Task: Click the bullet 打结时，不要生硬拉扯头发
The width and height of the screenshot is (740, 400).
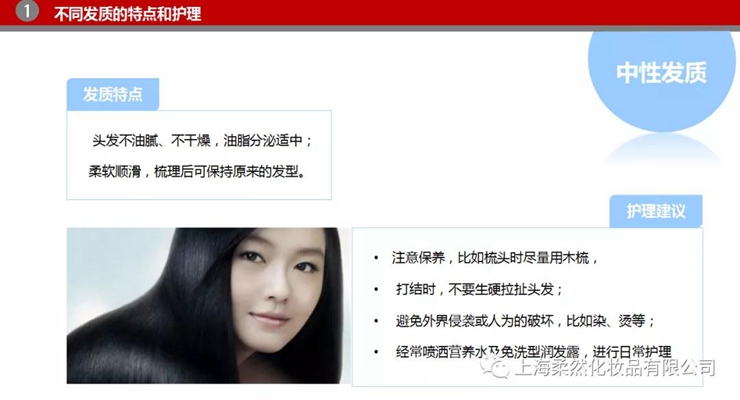Action: point(479,289)
